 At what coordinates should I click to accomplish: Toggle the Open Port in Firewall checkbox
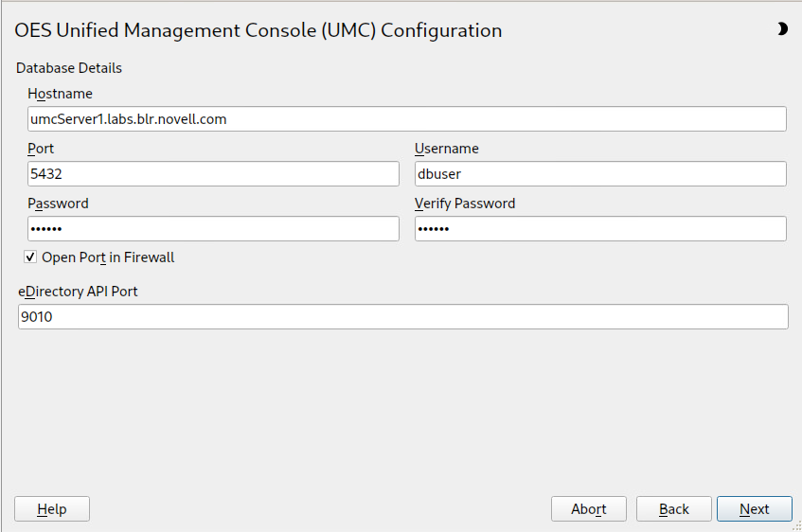tap(31, 257)
